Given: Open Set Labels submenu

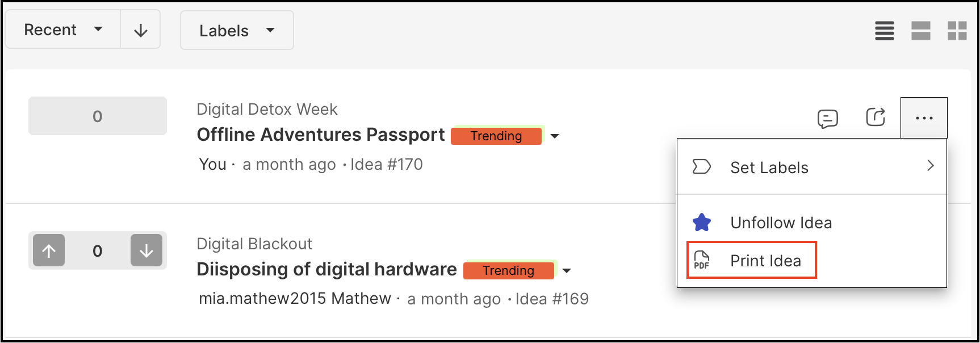Looking at the screenshot, I should click(x=812, y=168).
